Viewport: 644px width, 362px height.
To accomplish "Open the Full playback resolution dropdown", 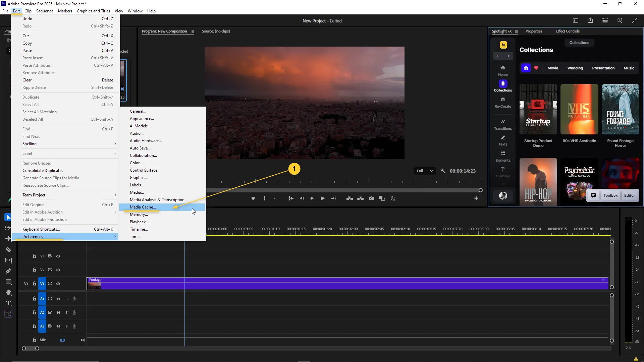I will (x=425, y=171).
